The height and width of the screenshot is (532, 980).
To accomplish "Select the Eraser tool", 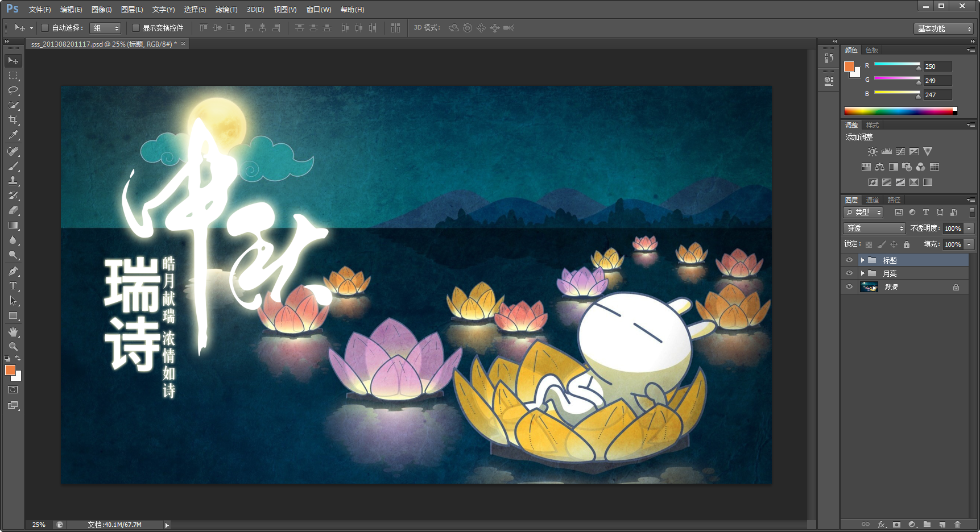I will pyautogui.click(x=13, y=210).
